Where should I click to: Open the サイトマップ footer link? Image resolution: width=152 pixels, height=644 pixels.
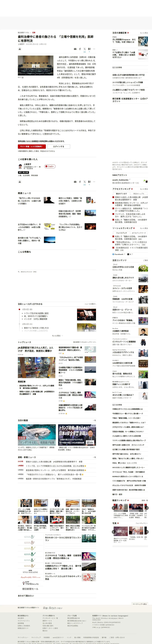coord(36,637)
